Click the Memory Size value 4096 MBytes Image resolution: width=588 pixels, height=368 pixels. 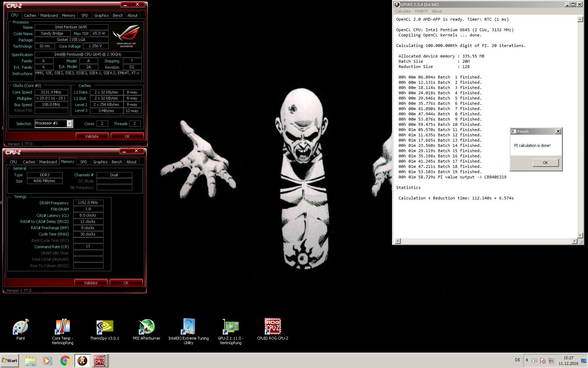point(44,181)
